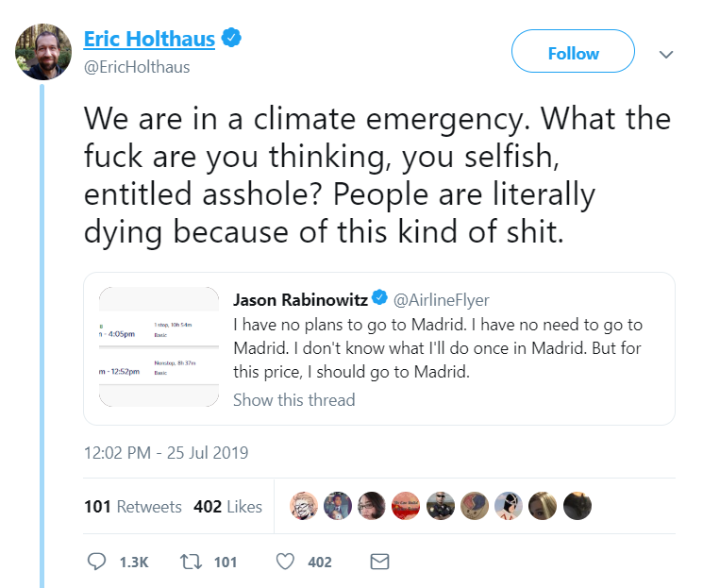Expand the tweet options chevron
Screen dimensions: 703x588
(666, 55)
